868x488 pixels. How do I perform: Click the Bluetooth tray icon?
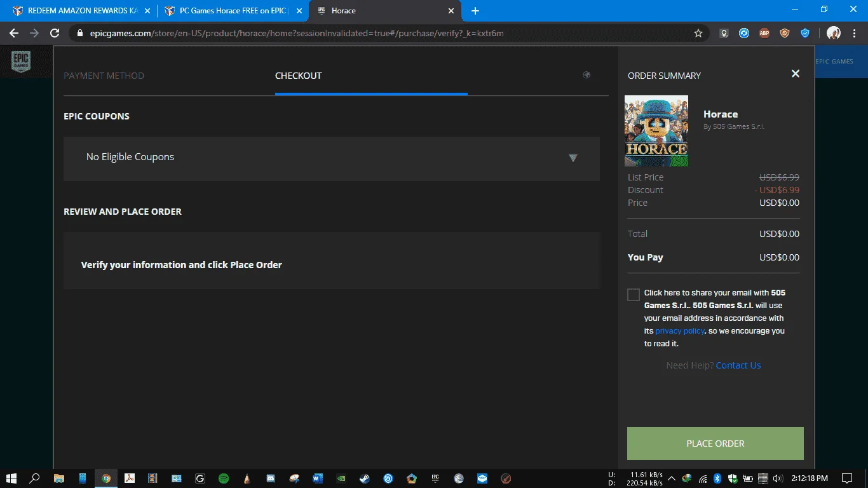(x=717, y=478)
